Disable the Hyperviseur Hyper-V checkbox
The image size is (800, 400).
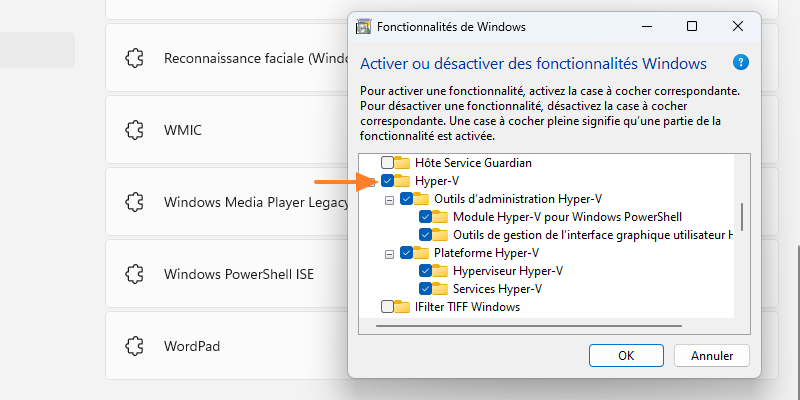coord(426,271)
